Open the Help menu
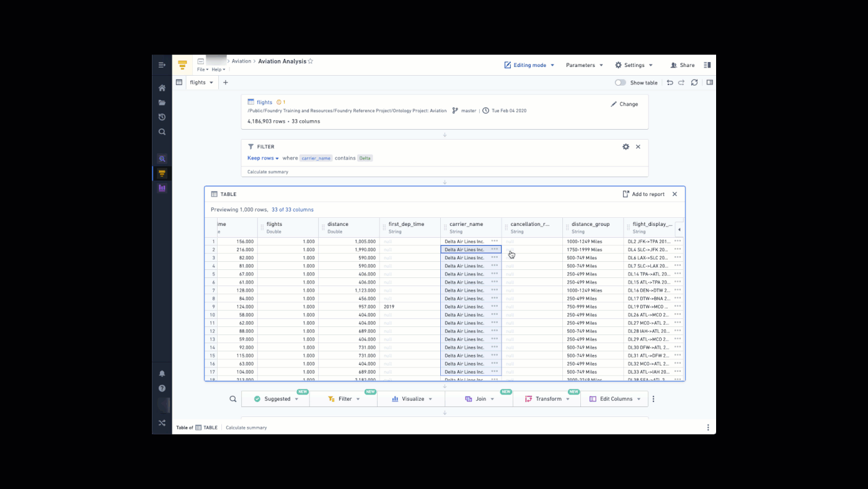Image resolution: width=868 pixels, height=489 pixels. tap(217, 70)
